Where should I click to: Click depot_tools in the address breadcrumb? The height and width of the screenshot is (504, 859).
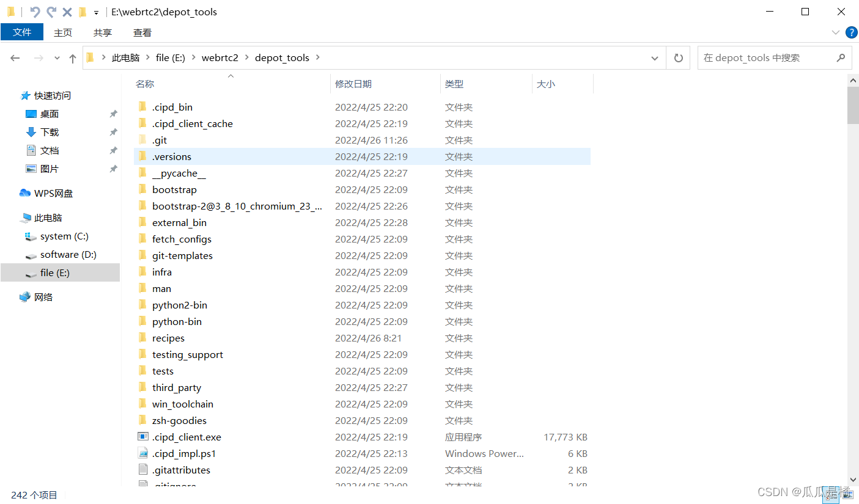[282, 57]
